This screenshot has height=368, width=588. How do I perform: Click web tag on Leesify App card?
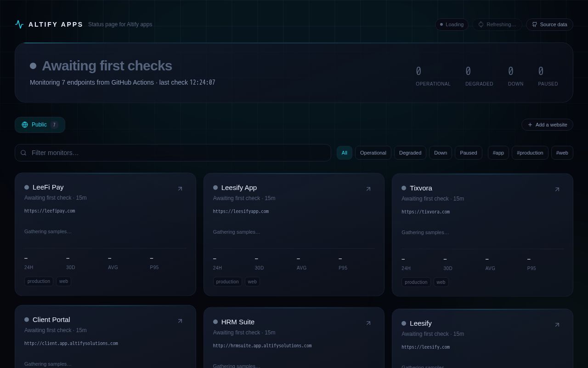(252, 282)
